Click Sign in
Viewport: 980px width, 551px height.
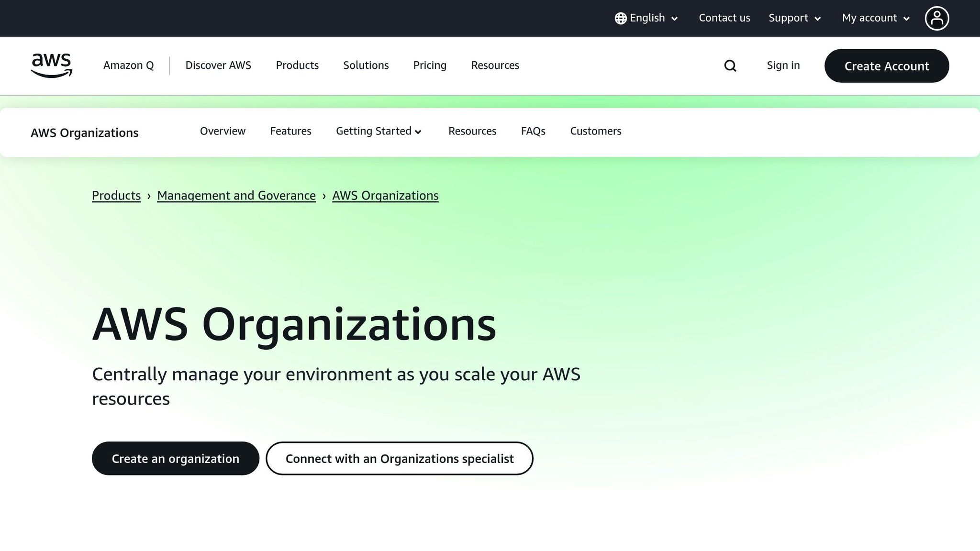click(x=783, y=66)
